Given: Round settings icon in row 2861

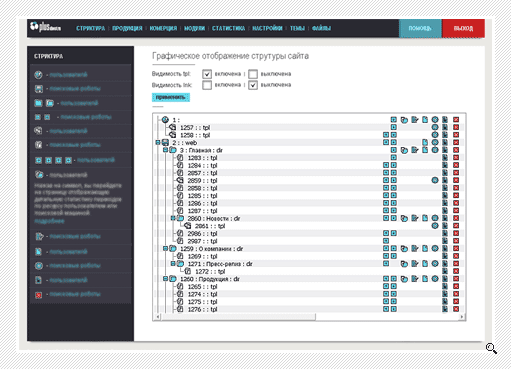Looking at the screenshot, I should 435,226.
